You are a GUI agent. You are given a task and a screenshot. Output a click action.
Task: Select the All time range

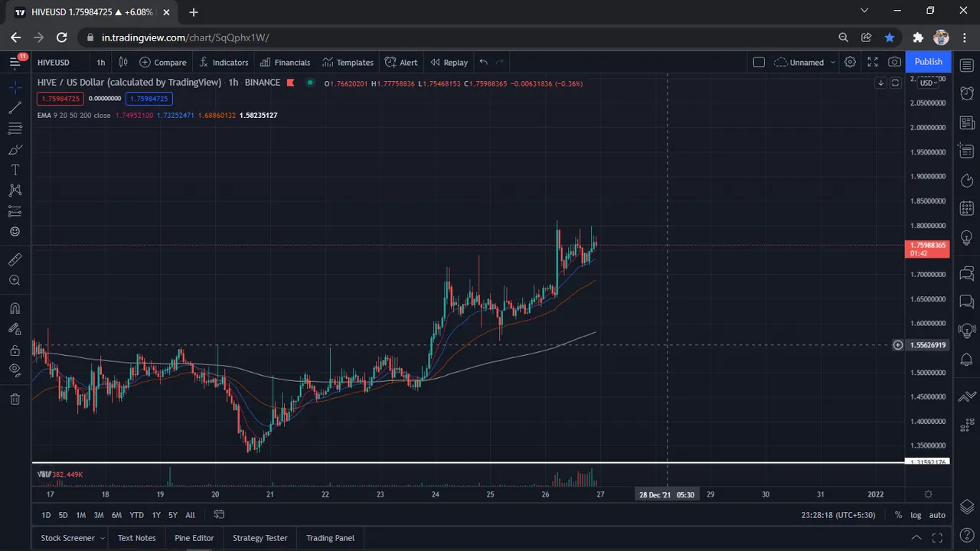tap(190, 515)
